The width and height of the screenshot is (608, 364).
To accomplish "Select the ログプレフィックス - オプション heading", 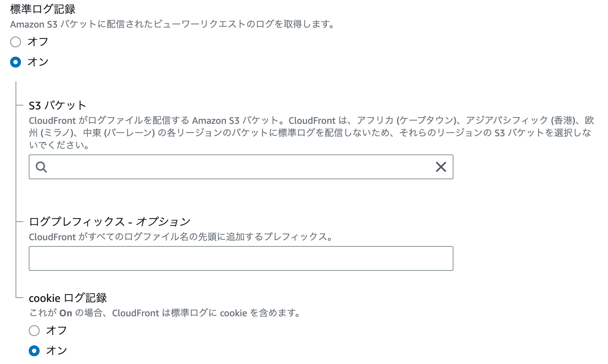I will 109,221.
